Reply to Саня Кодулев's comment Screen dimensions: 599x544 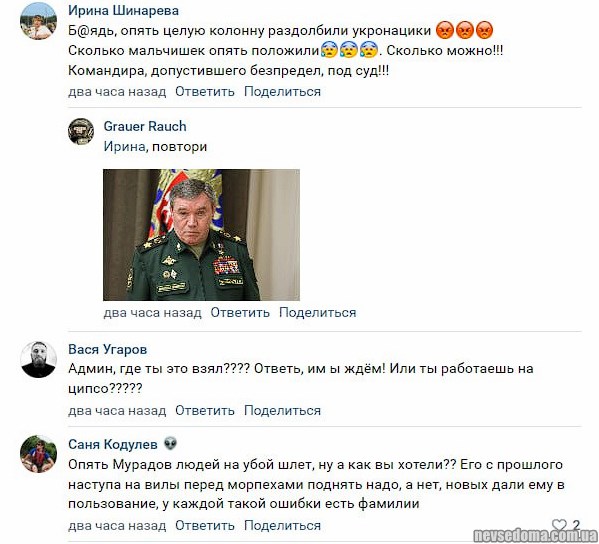coord(205,526)
